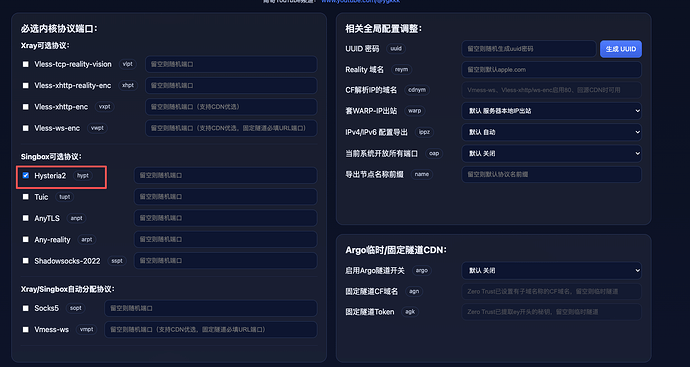
Task: Enable the Vless-tcp-reality-vision checkbox
Action: [x=26, y=64]
